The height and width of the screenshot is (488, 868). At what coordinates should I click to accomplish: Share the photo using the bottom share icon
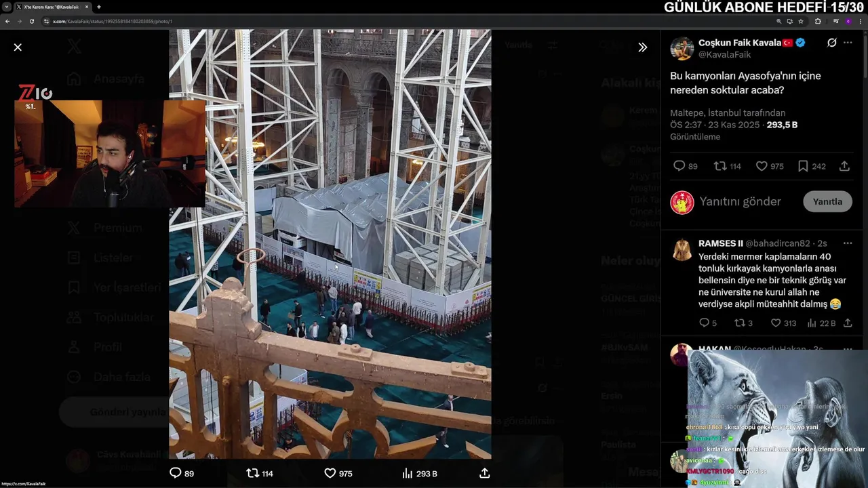[484, 473]
